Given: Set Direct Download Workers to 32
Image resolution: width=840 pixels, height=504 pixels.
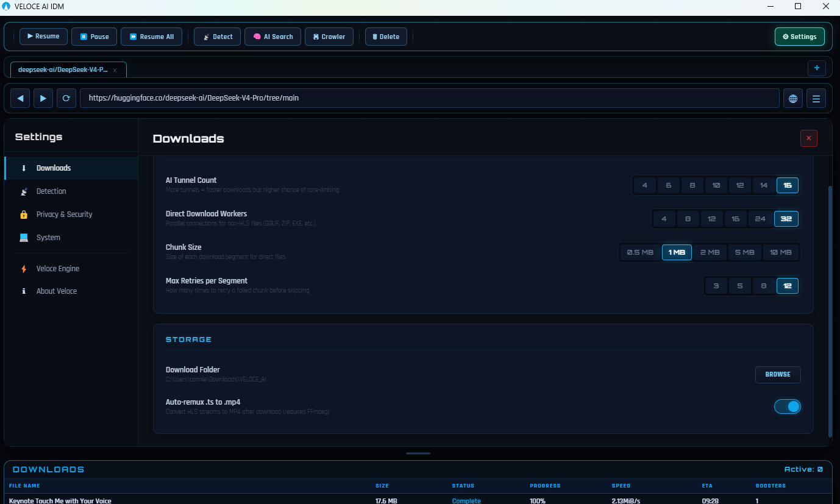Looking at the screenshot, I should [786, 219].
